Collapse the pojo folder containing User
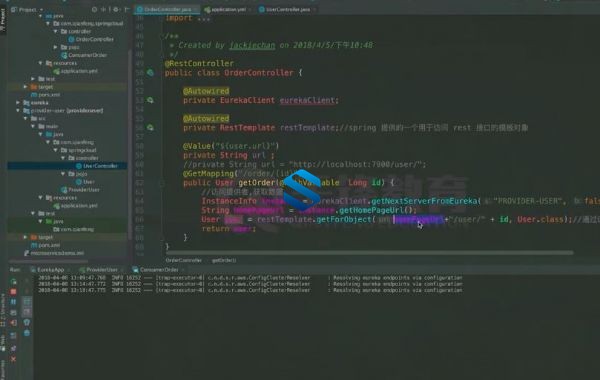Screen dimensions: 600x380 coord(63,174)
